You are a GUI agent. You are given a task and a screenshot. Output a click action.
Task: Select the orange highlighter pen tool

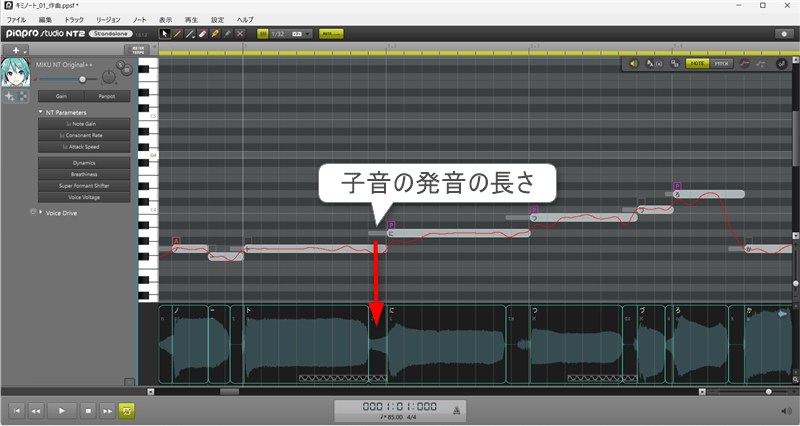point(215,34)
